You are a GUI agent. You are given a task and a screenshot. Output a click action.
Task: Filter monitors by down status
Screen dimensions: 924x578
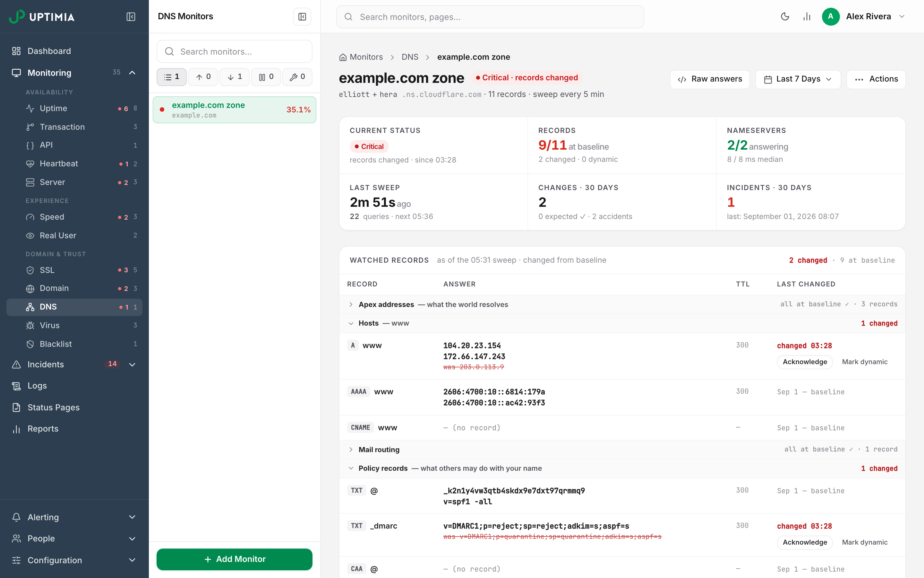[x=235, y=77]
